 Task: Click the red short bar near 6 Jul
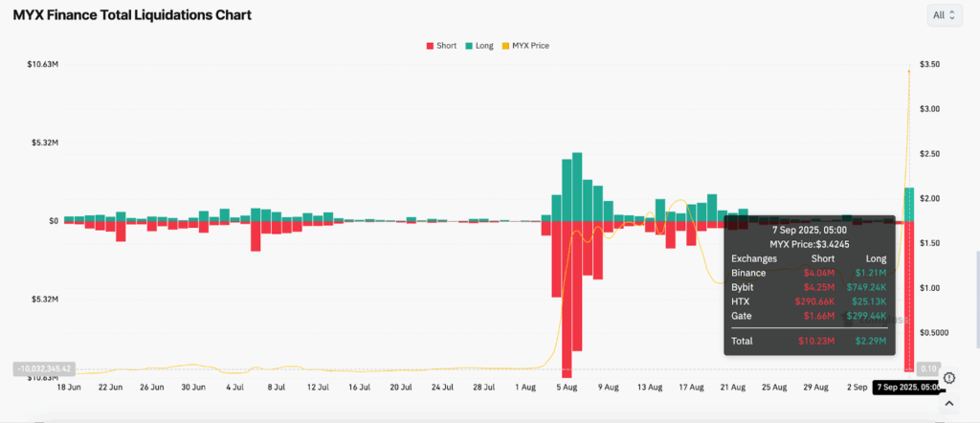255,236
